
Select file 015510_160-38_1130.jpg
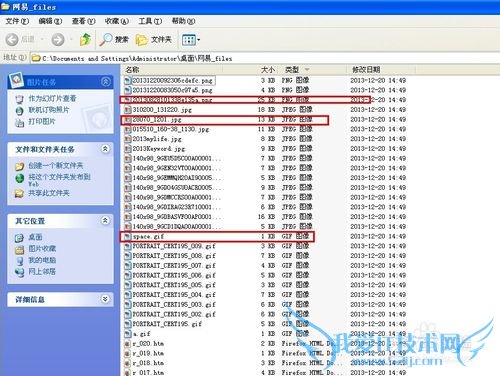[x=171, y=129]
